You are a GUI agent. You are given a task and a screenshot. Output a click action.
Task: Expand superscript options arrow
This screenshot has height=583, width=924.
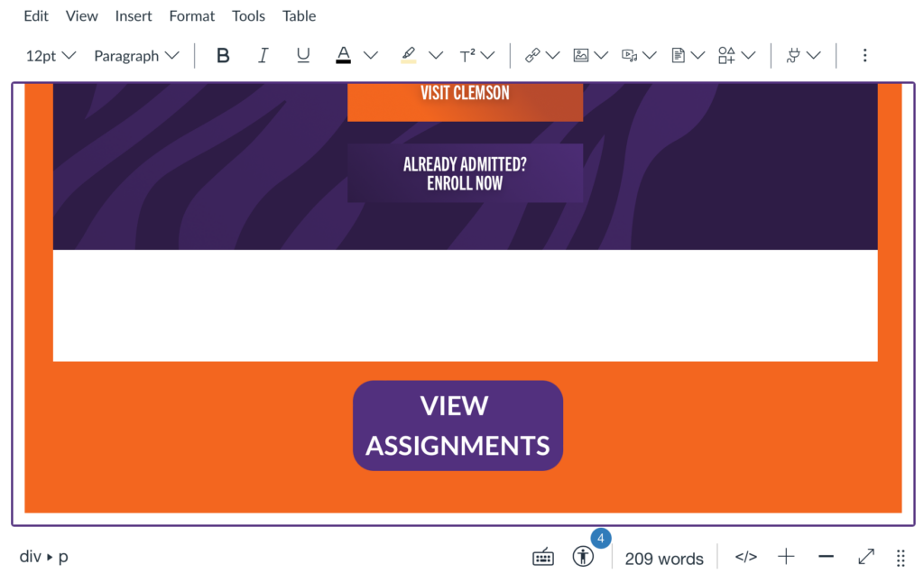(x=487, y=55)
